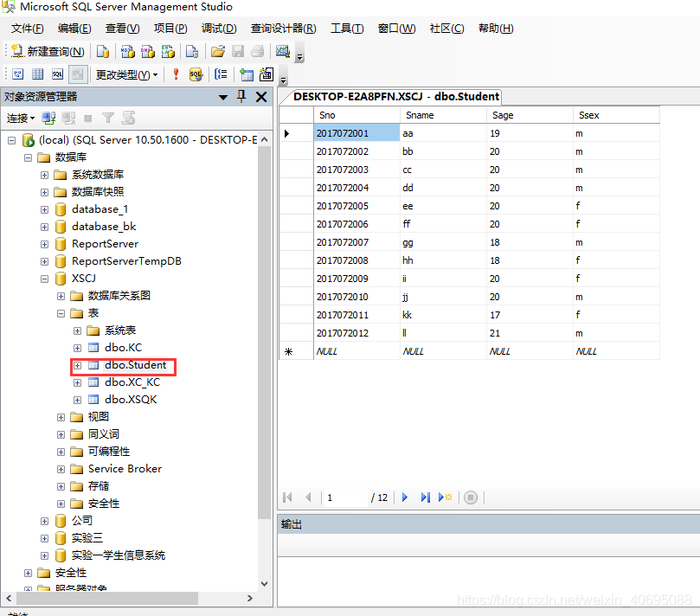Viewport: 700px width, 616px height.
Task: Go to the last record with navigation control
Action: coord(425,497)
